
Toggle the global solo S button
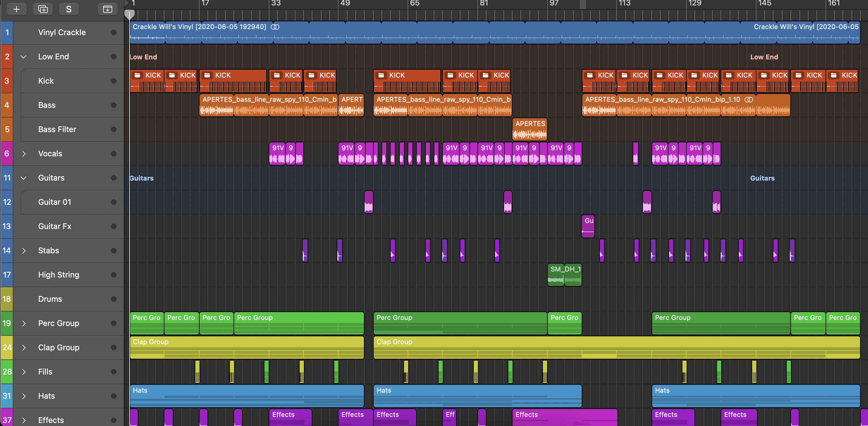tap(69, 9)
